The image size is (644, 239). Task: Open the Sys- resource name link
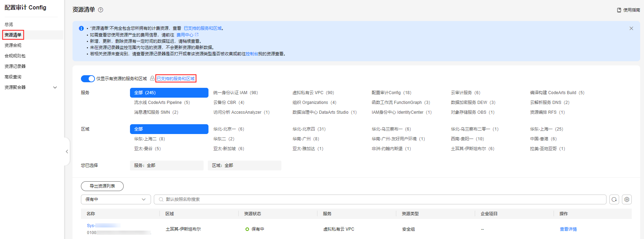pyautogui.click(x=104, y=226)
